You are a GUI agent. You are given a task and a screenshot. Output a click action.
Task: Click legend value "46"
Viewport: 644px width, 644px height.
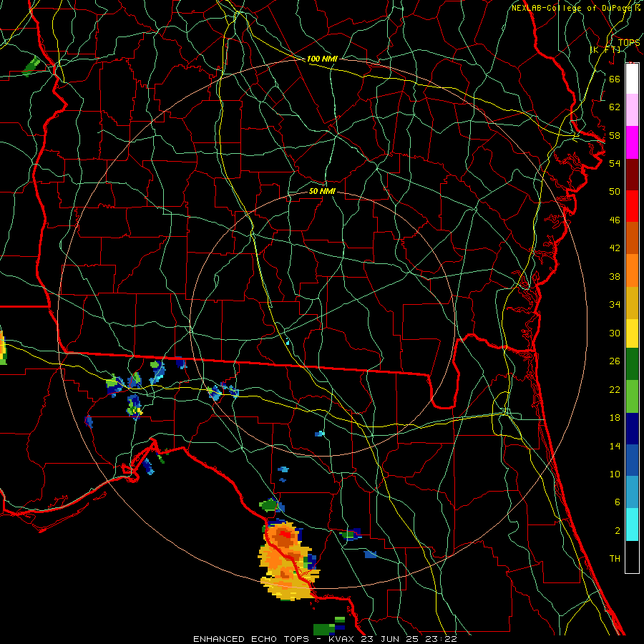[x=615, y=220]
